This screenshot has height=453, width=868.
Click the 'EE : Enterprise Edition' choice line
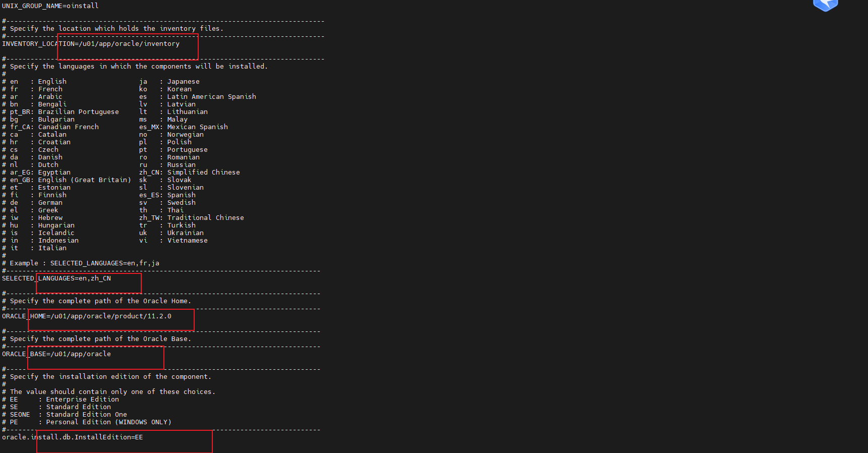click(65, 400)
